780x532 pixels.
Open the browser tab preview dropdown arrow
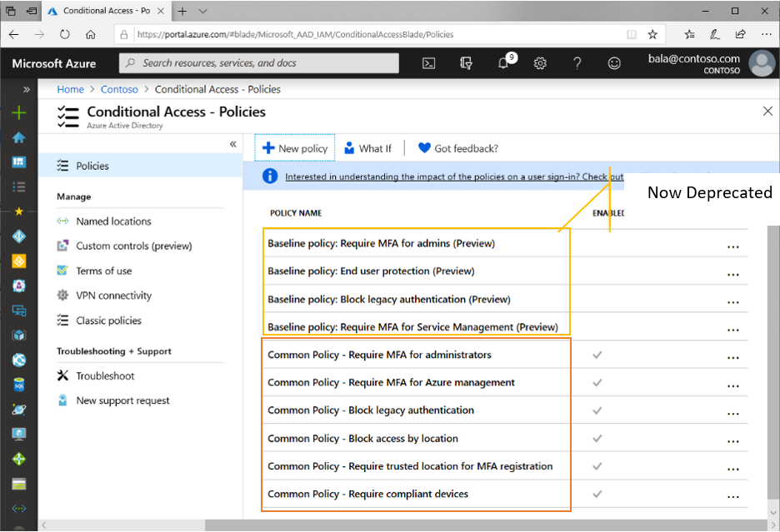[202, 11]
